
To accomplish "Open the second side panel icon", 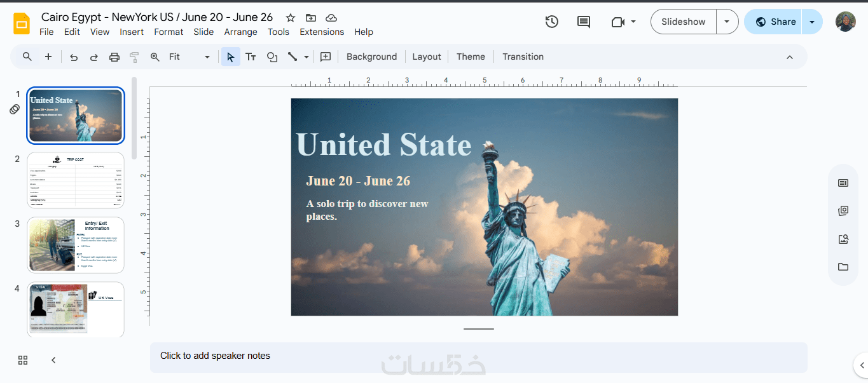I will click(843, 211).
